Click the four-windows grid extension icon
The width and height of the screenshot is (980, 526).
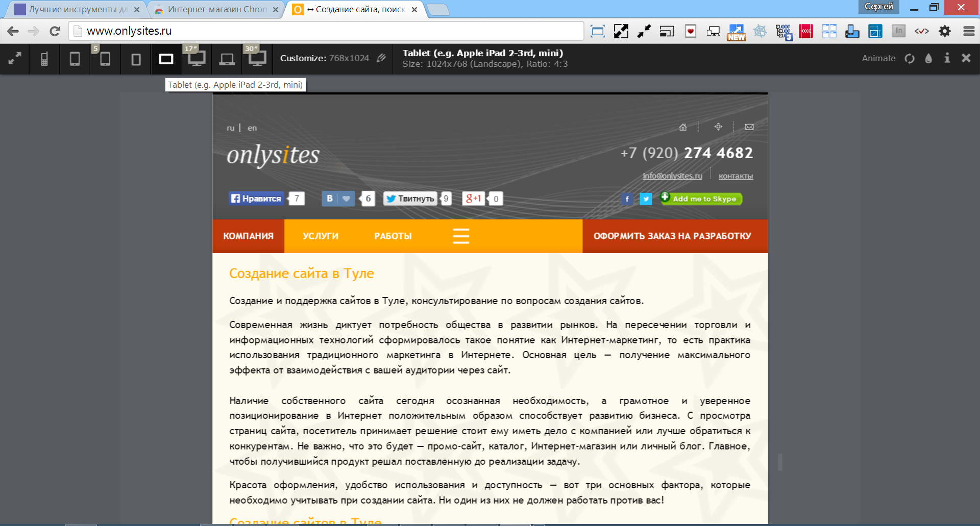click(x=829, y=31)
